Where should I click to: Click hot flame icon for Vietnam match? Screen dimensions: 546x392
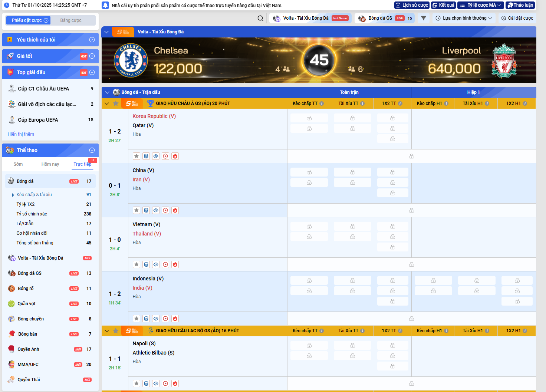[175, 264]
